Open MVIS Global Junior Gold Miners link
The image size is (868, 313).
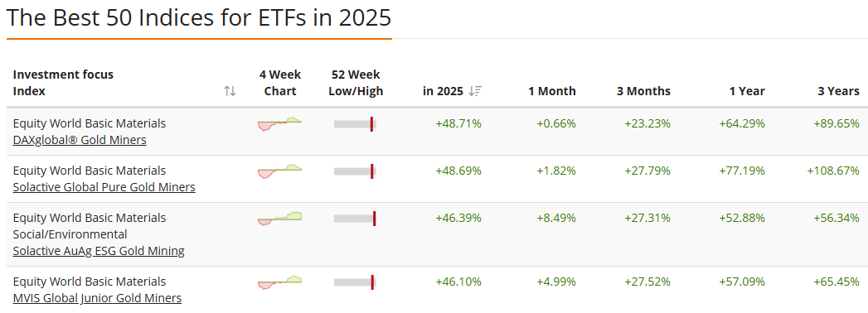coord(97,298)
